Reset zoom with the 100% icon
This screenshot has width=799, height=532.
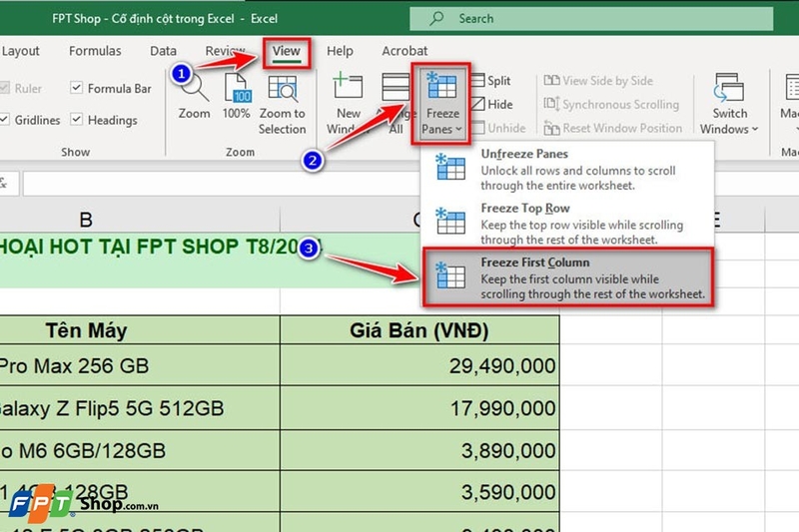click(x=236, y=97)
